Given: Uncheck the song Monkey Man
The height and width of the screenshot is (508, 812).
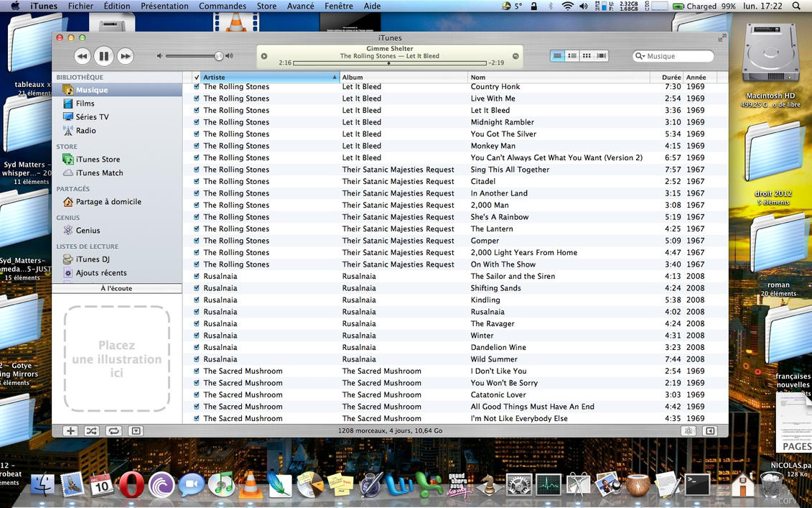Looking at the screenshot, I should click(x=196, y=146).
